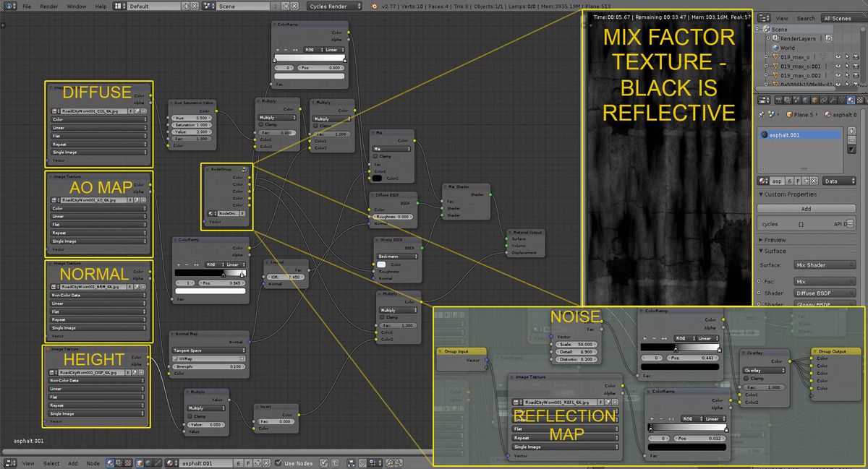Toggle selectability arrow for 019_max_o.001
The image size is (868, 469).
(847, 66)
